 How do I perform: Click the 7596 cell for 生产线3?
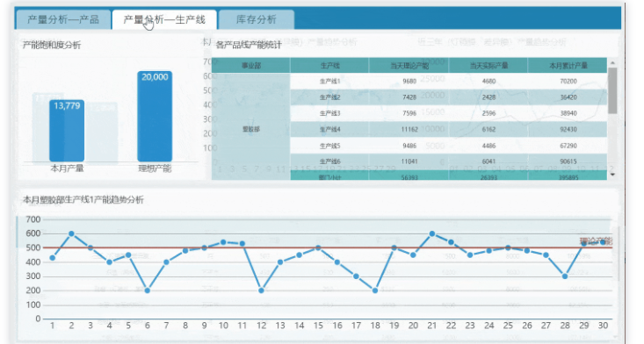click(409, 113)
